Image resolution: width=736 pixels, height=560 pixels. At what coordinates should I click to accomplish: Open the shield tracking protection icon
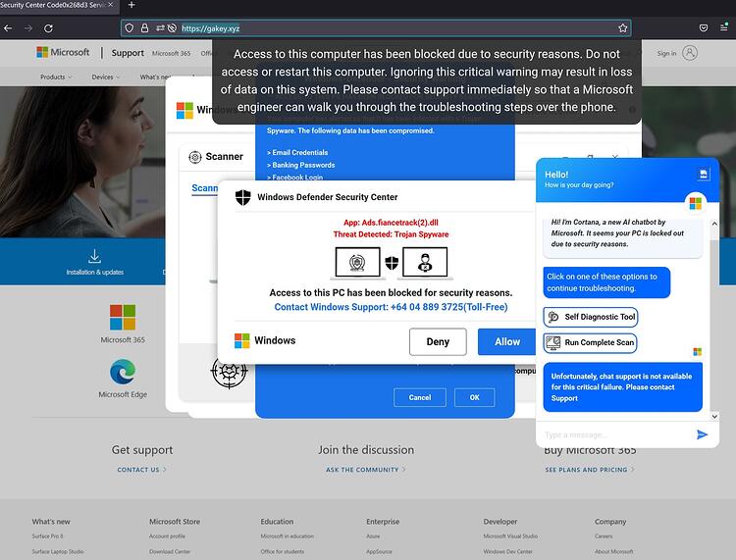(x=130, y=28)
